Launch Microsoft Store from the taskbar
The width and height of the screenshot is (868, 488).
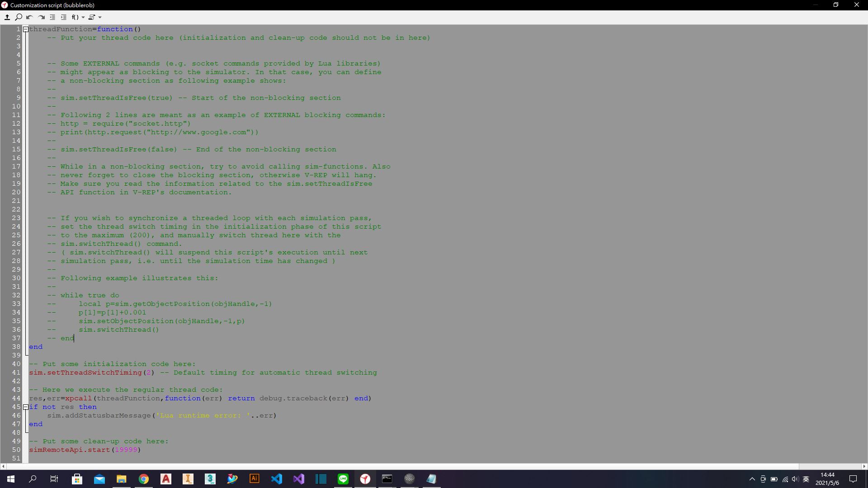click(77, 479)
